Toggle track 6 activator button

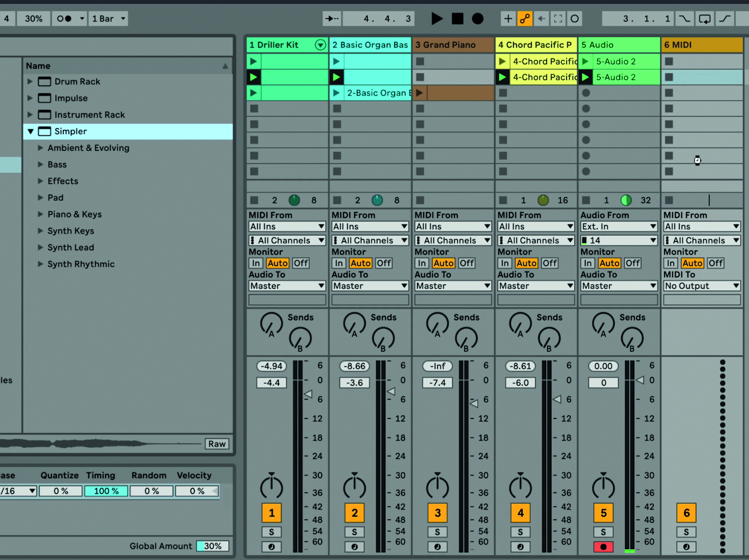686,513
